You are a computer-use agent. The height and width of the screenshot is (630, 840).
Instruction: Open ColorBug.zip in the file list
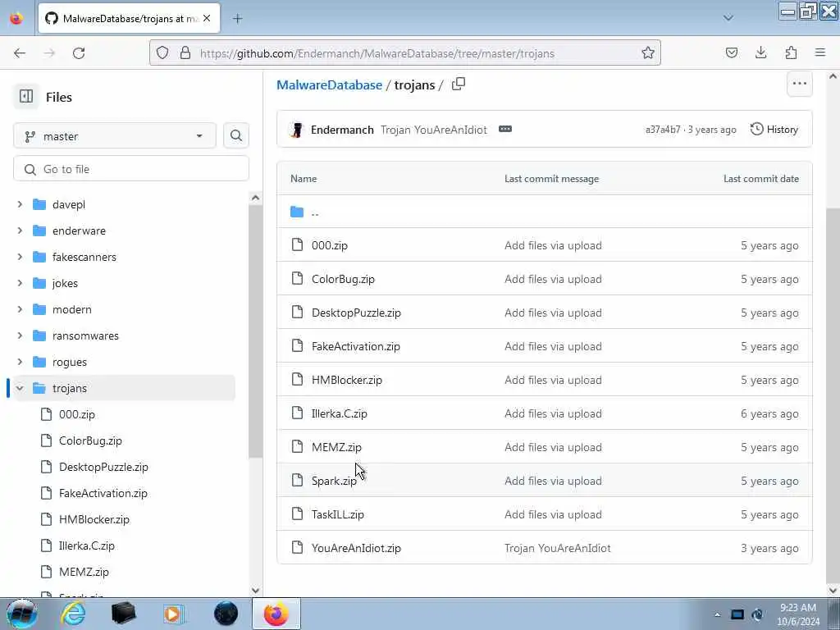pos(343,279)
